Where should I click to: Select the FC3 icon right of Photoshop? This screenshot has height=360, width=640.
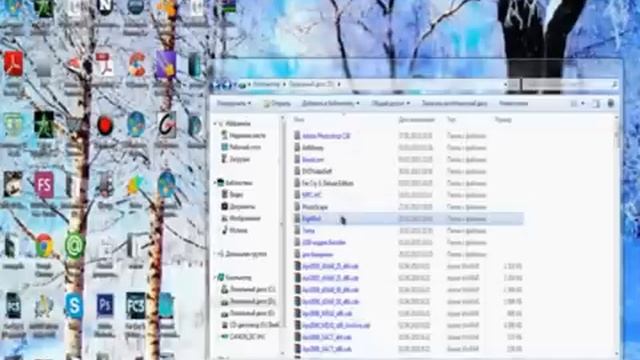pos(136,305)
